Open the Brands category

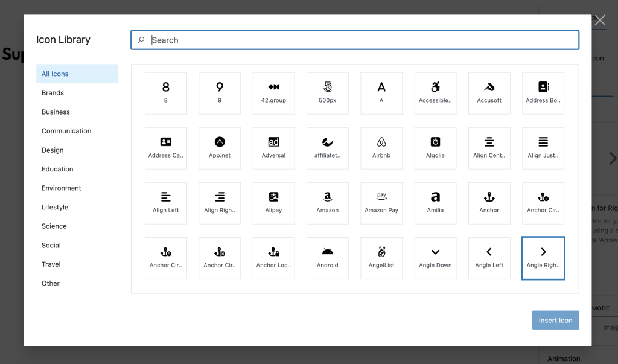tap(53, 93)
